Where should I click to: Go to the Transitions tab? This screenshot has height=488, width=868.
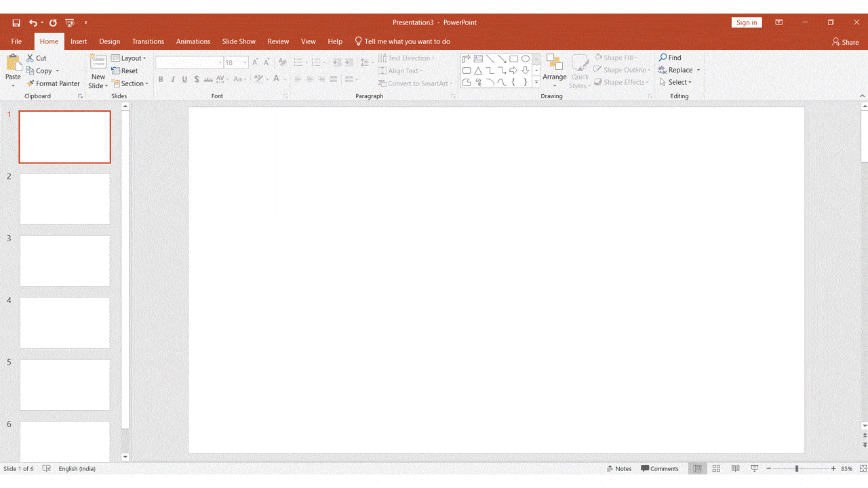point(148,41)
